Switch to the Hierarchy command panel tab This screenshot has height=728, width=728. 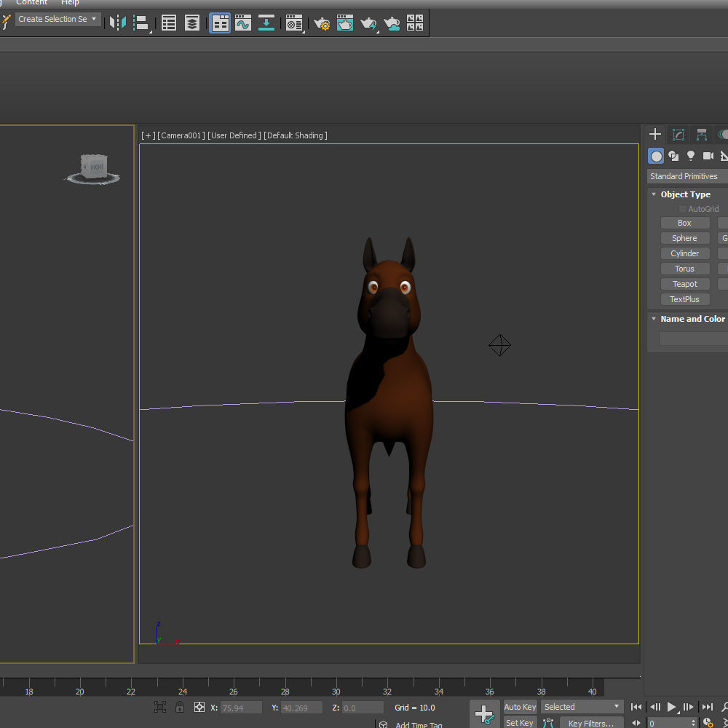pos(702,134)
